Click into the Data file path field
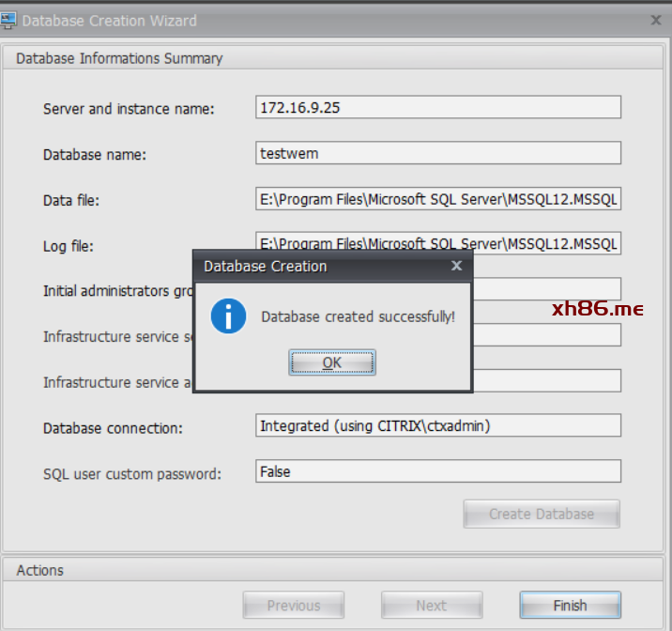This screenshot has height=631, width=672. click(437, 199)
